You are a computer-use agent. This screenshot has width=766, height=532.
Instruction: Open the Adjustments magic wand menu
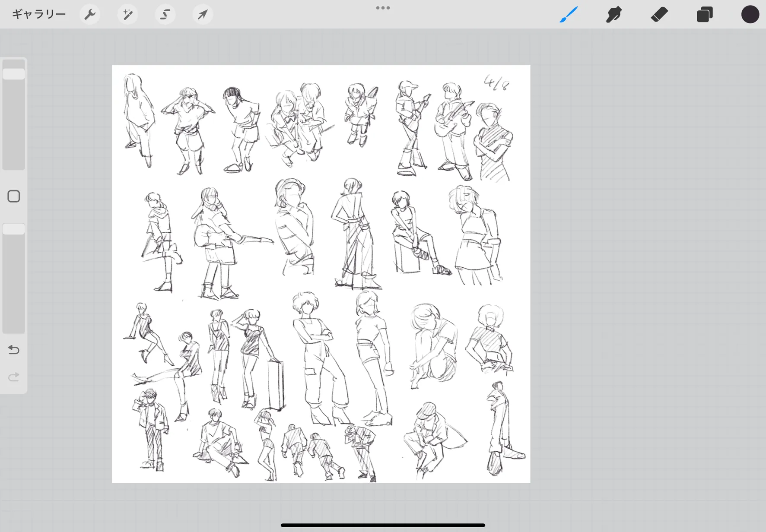click(127, 14)
